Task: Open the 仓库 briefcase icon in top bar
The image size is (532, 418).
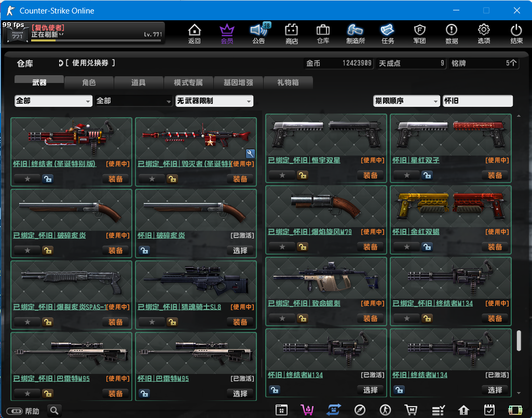Action: (x=323, y=34)
